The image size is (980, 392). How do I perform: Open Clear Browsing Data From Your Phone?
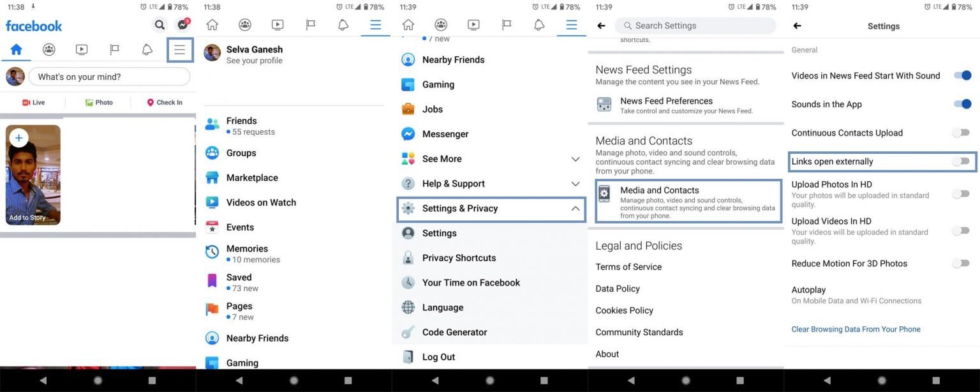[856, 329]
